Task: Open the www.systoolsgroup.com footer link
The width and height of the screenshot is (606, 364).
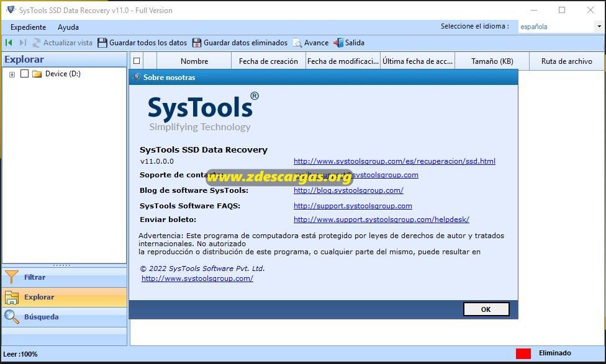Action: pyautogui.click(x=197, y=278)
